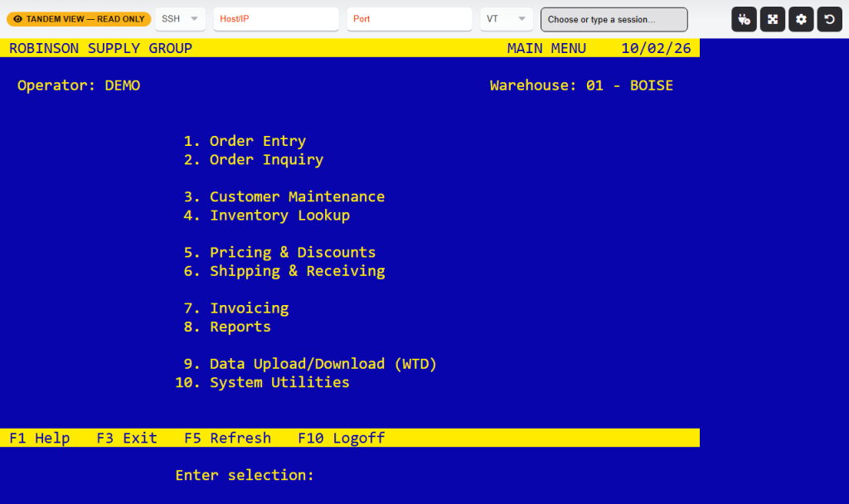Click the reset/reload arrow icon

[x=829, y=20]
